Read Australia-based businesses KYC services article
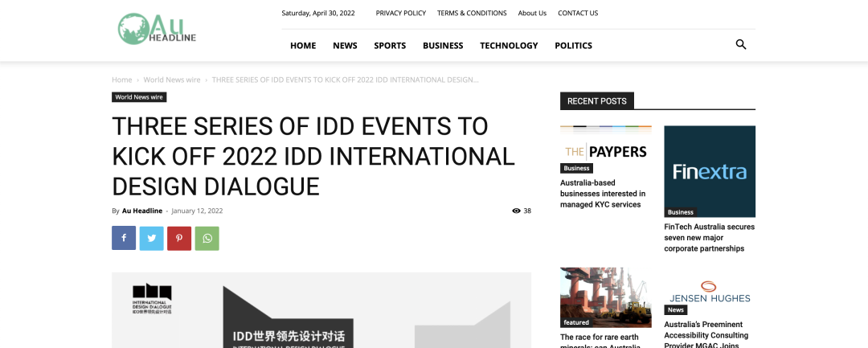 click(603, 194)
